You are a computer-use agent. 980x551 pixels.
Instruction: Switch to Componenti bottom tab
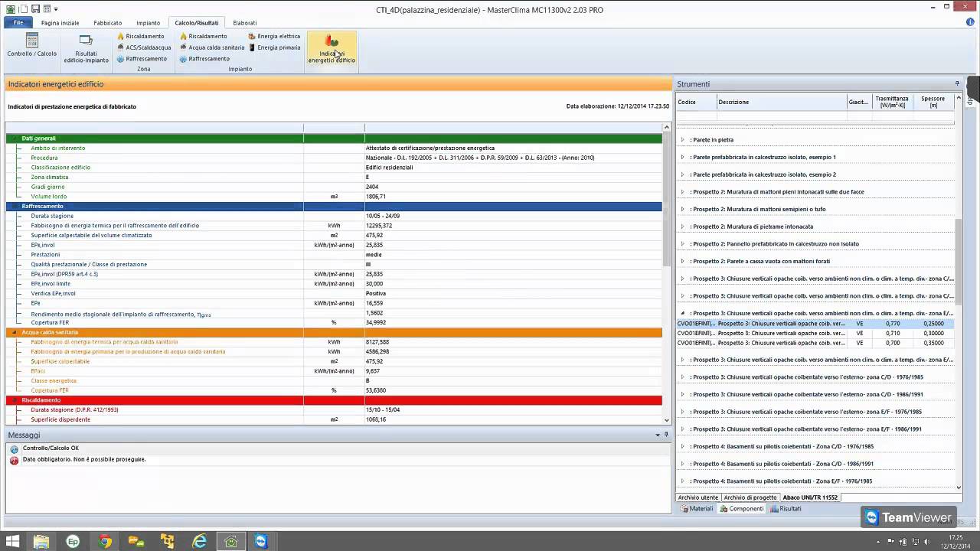(x=742, y=508)
